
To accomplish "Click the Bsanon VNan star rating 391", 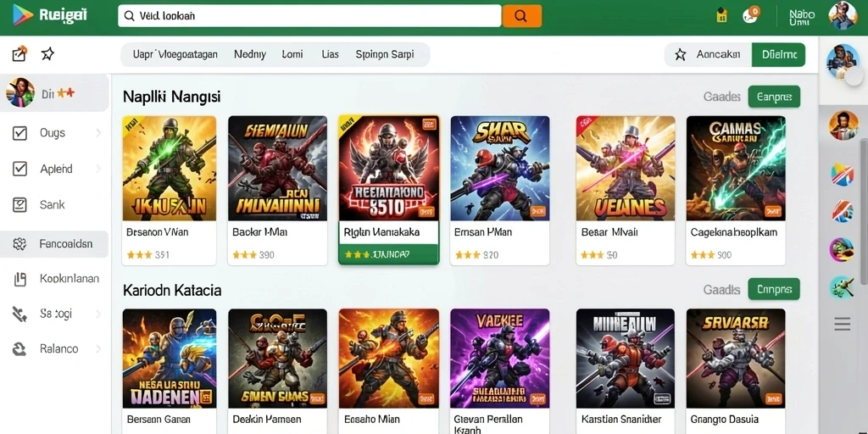I will pyautogui.click(x=147, y=255).
